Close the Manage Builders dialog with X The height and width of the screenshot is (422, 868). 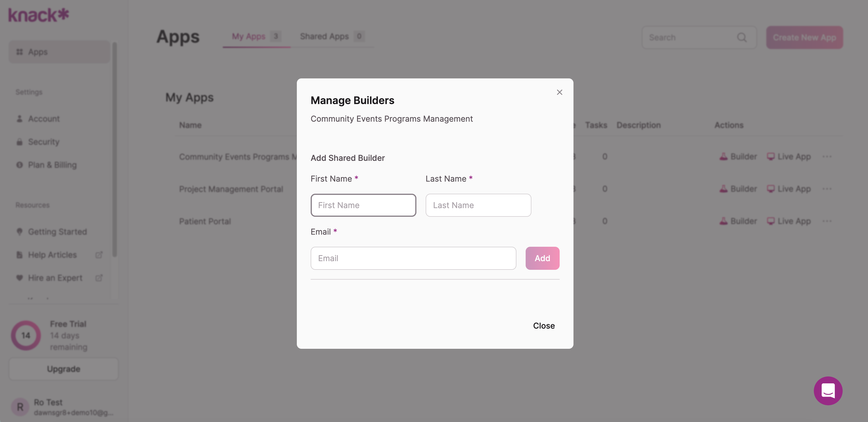click(559, 92)
